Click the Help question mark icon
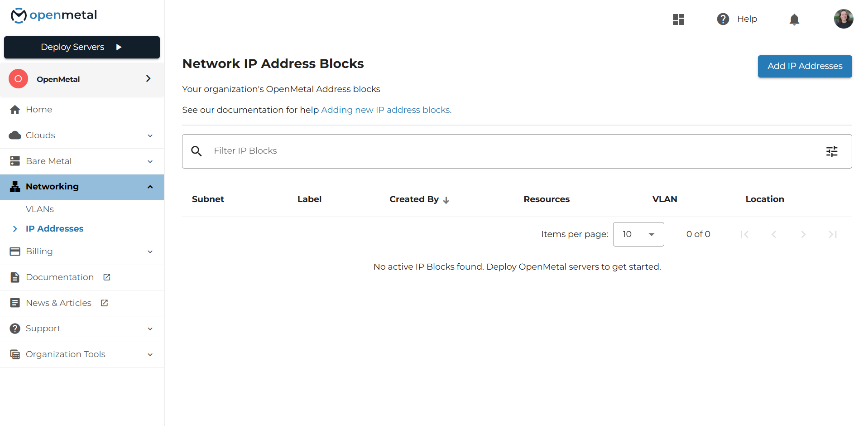Image resolution: width=868 pixels, height=426 pixels. (x=723, y=19)
